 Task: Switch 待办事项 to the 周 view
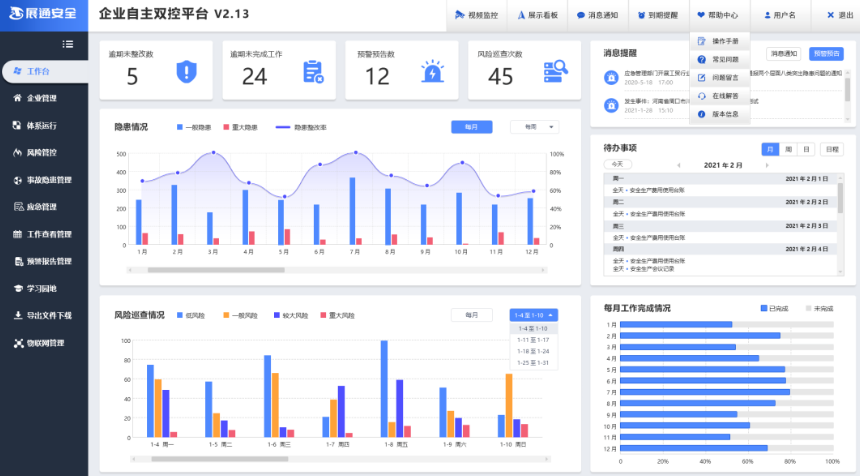pyautogui.click(x=788, y=149)
